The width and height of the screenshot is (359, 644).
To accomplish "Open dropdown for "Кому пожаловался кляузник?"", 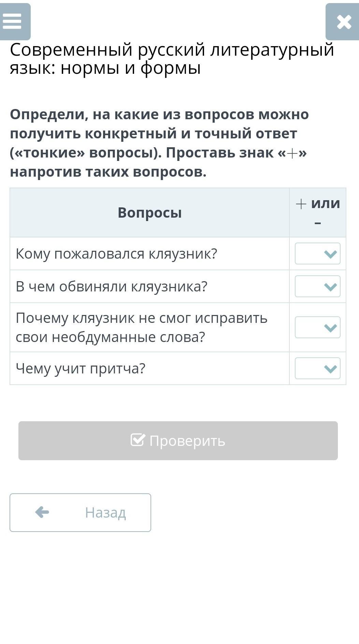I will tap(317, 254).
